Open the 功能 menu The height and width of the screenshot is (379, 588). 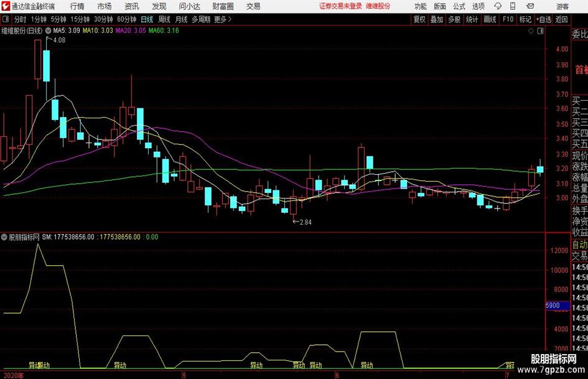421,6
